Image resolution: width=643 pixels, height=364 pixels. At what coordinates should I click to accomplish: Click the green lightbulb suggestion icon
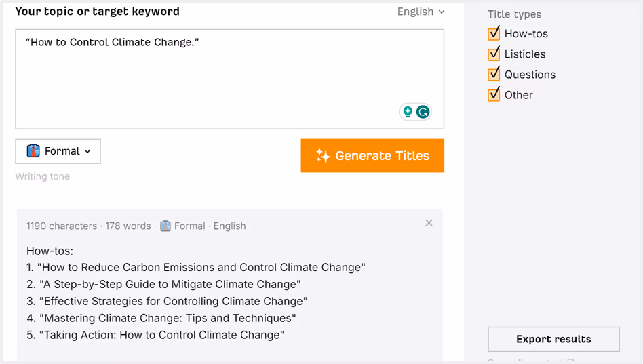408,112
